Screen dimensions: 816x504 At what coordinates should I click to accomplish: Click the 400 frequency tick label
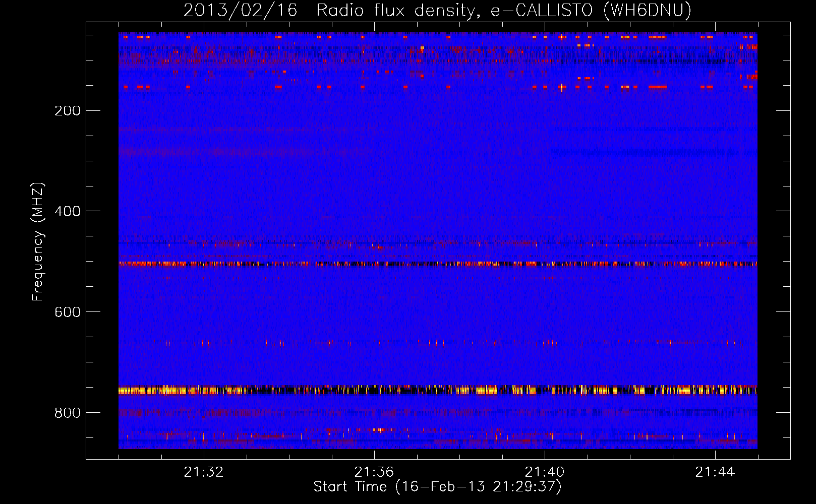click(68, 211)
